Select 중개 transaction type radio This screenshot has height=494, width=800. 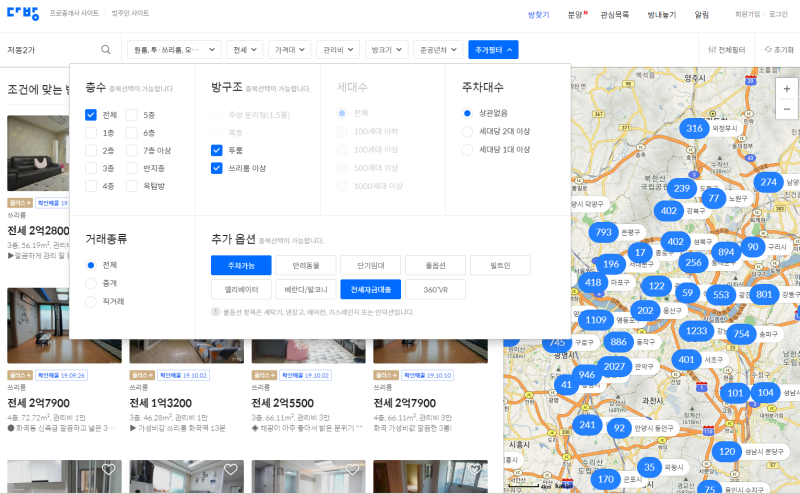point(91,283)
